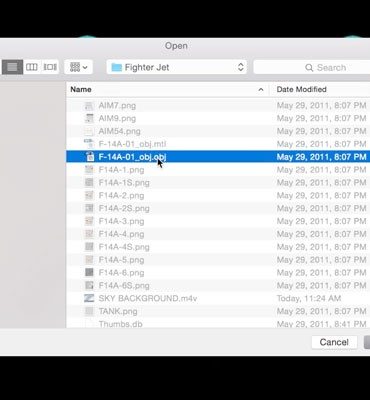Open the item arrangement grid dropdown
Image resolution: width=370 pixels, height=400 pixels.
78,67
